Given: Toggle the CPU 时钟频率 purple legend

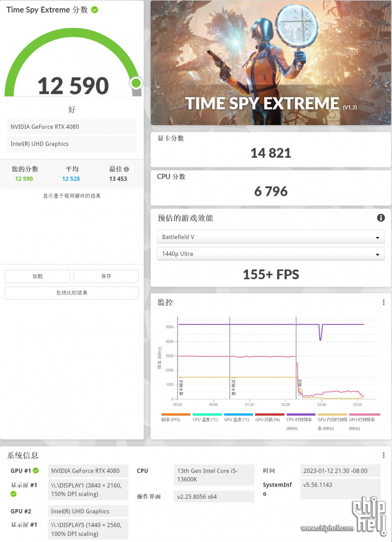Looking at the screenshot, I should coord(301,415).
